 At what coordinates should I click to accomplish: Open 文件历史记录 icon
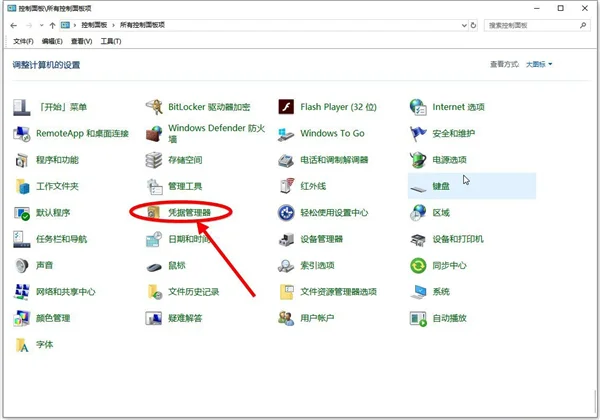155,292
